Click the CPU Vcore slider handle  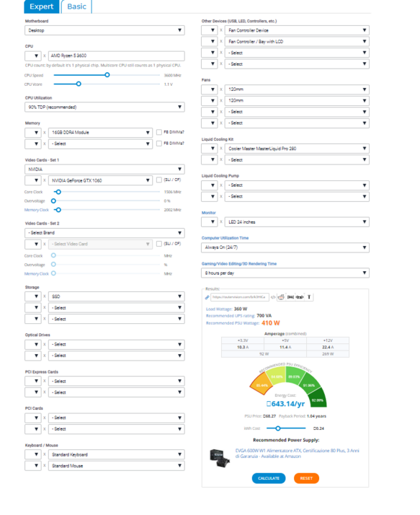click(x=79, y=84)
